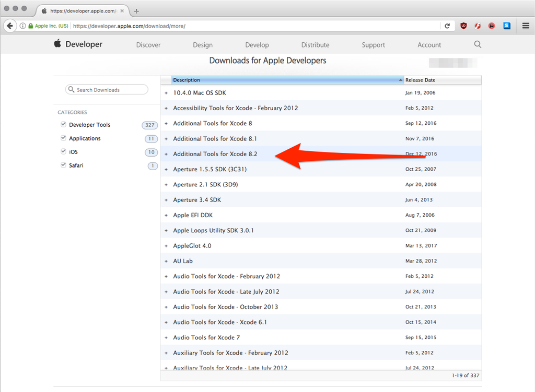Click the page reload icon

pos(448,26)
